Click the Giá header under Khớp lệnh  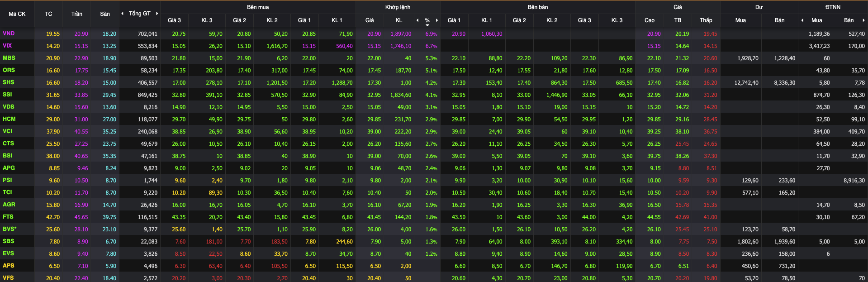(x=370, y=20)
